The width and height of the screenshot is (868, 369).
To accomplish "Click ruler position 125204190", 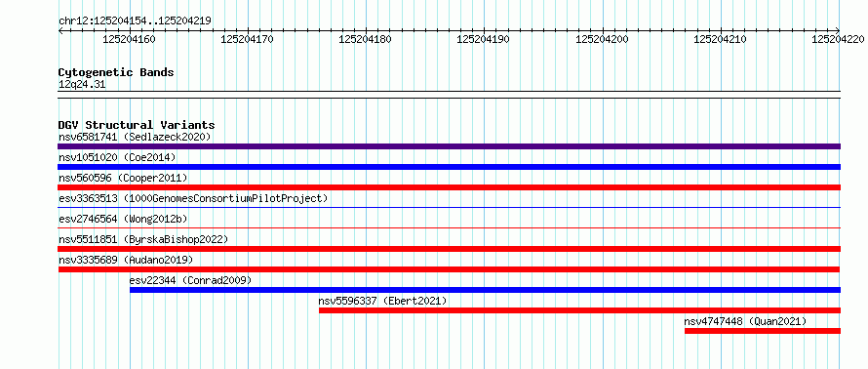I will [484, 39].
